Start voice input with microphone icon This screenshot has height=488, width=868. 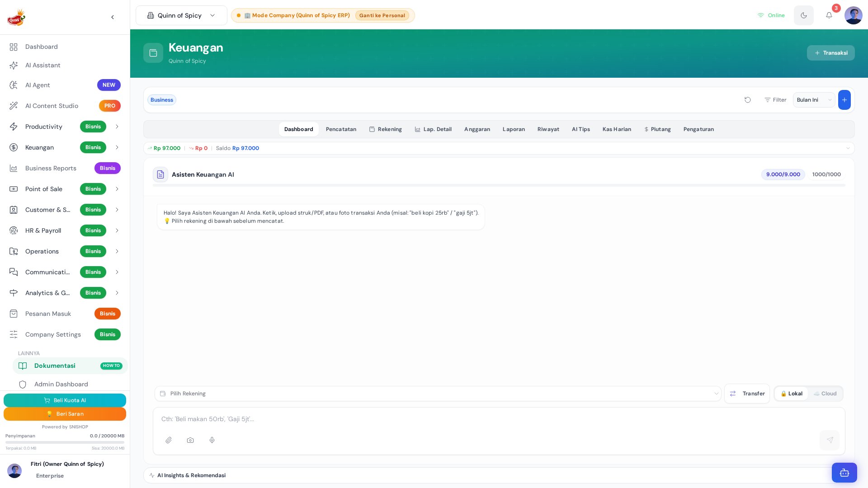(x=212, y=440)
